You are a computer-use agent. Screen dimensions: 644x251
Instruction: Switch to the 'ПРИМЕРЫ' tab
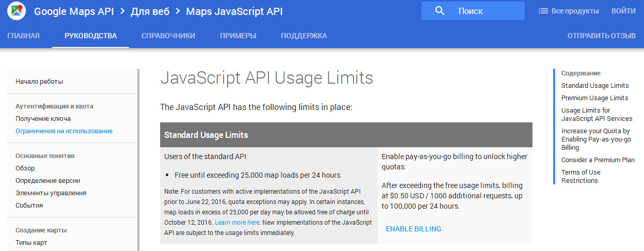pos(238,36)
